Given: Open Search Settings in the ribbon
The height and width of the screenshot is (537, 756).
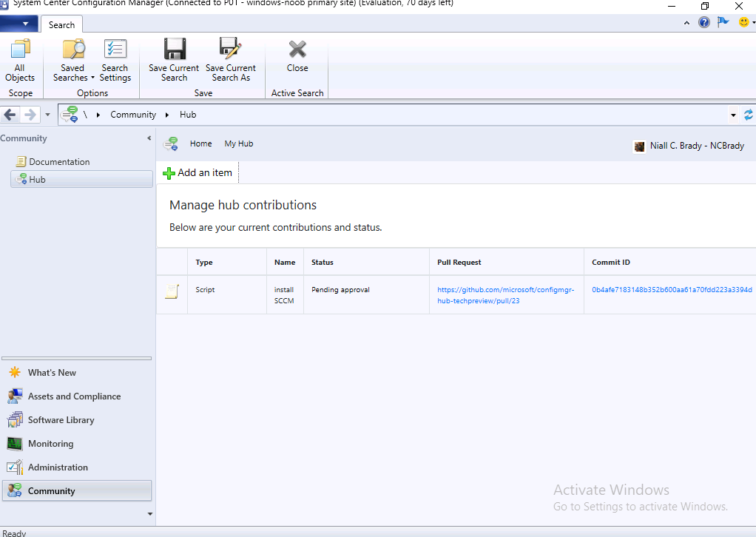Looking at the screenshot, I should [x=115, y=60].
